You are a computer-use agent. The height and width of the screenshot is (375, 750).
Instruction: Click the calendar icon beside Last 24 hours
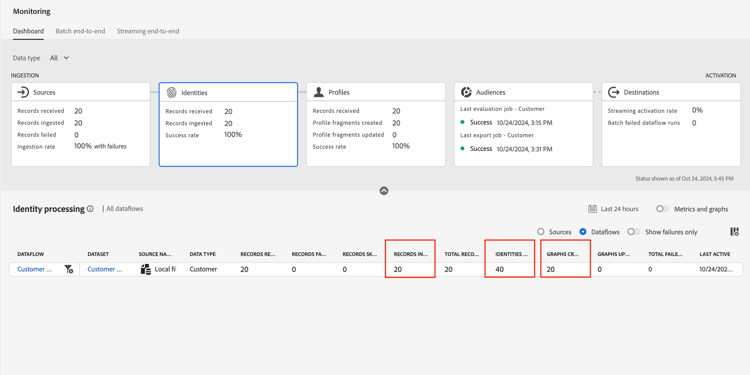(x=592, y=209)
